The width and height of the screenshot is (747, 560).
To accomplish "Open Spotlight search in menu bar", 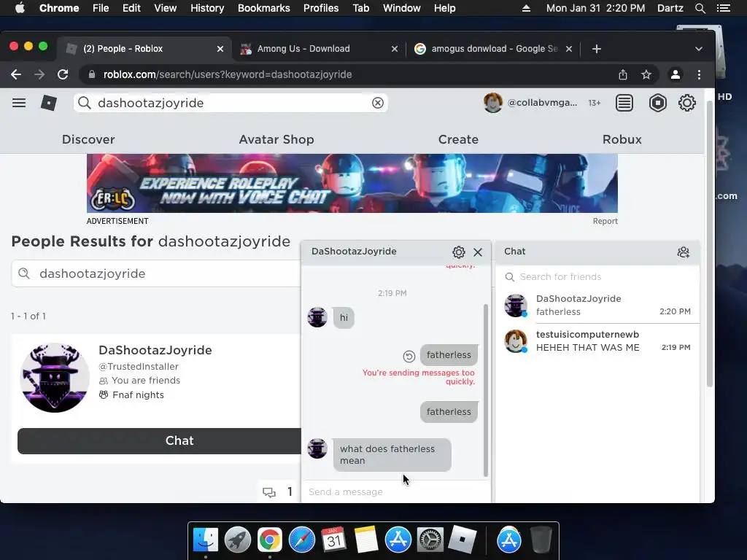I will [x=700, y=8].
